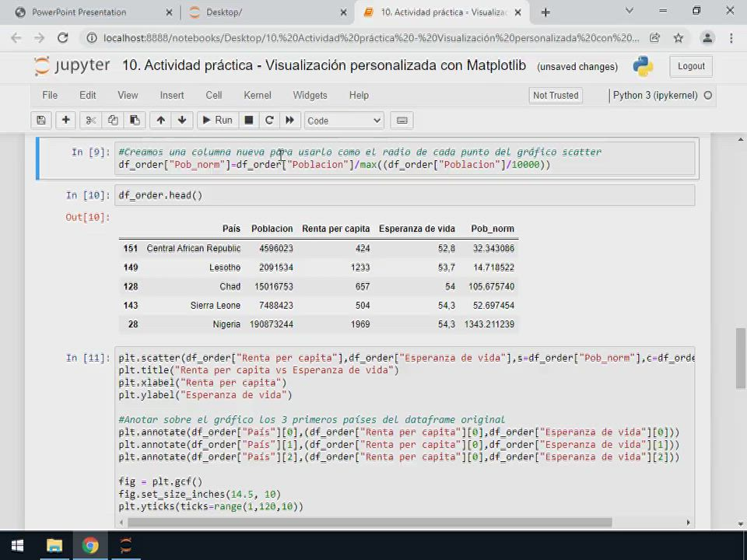Move selected cell up with the arrow icon

click(x=161, y=121)
